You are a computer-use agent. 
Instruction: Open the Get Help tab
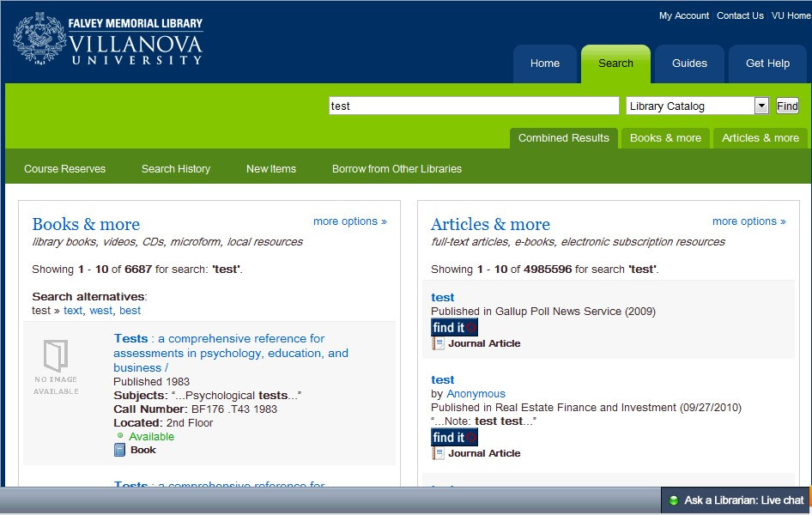coord(767,64)
